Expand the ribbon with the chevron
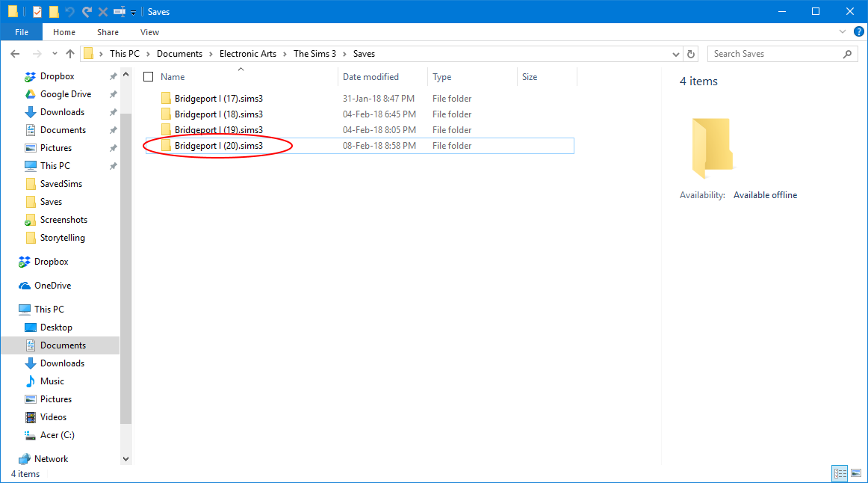This screenshot has height=483, width=868. [843, 31]
